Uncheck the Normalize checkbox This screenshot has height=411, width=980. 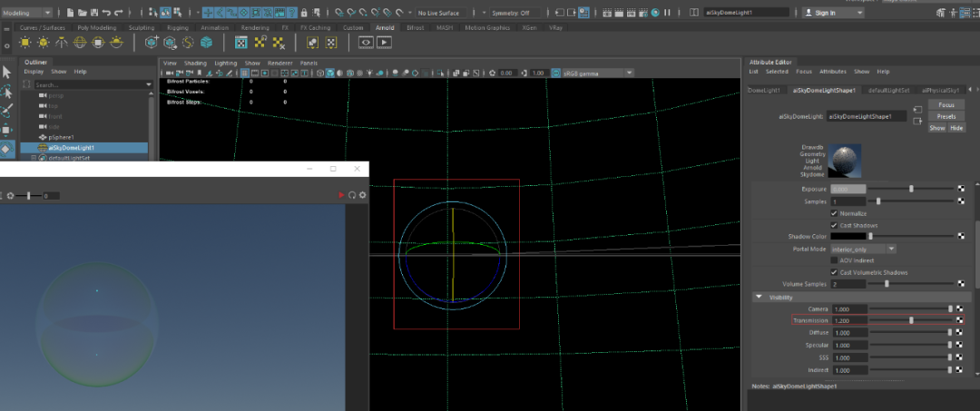[835, 213]
